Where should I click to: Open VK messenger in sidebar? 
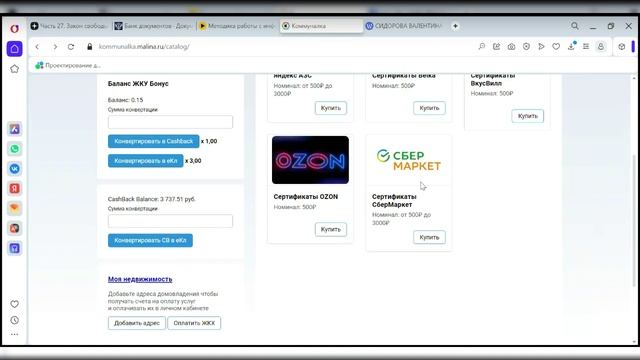point(14,169)
